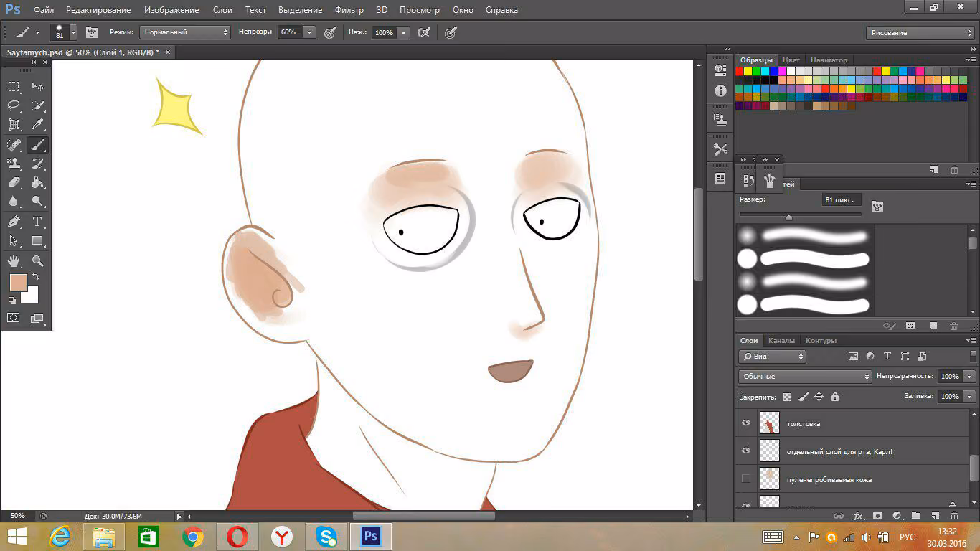The image size is (980, 551).
Task: Select the Zoom tool in the toolbox
Action: coord(37,261)
